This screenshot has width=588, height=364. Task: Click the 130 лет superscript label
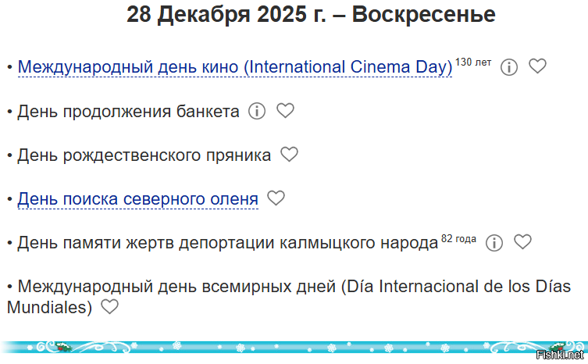coord(473,62)
